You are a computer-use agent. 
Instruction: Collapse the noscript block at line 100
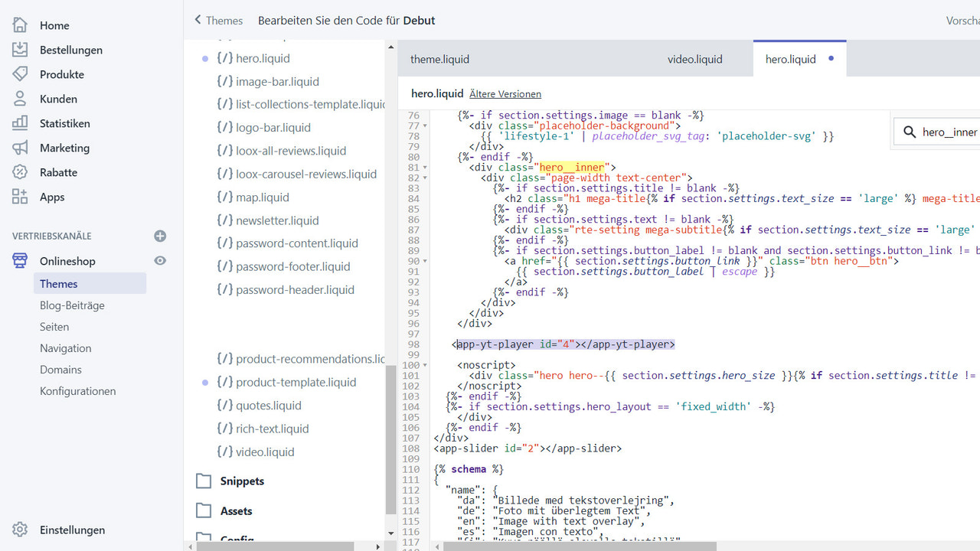coord(424,366)
